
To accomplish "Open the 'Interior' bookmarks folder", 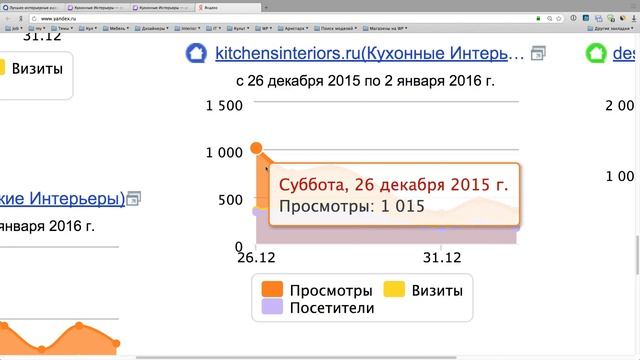I will 187,29.
